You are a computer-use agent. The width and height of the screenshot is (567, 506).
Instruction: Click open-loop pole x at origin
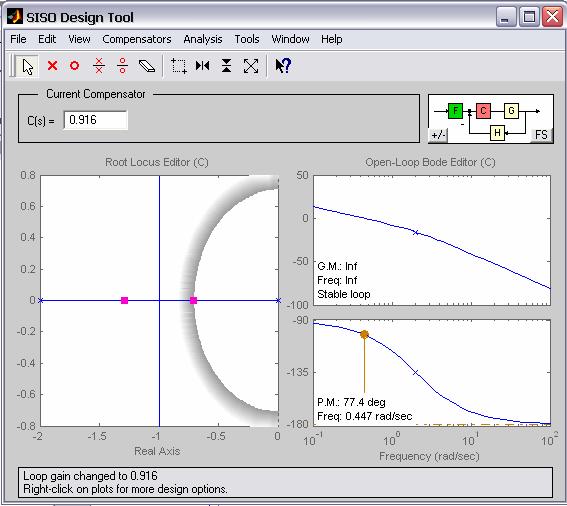click(278, 300)
